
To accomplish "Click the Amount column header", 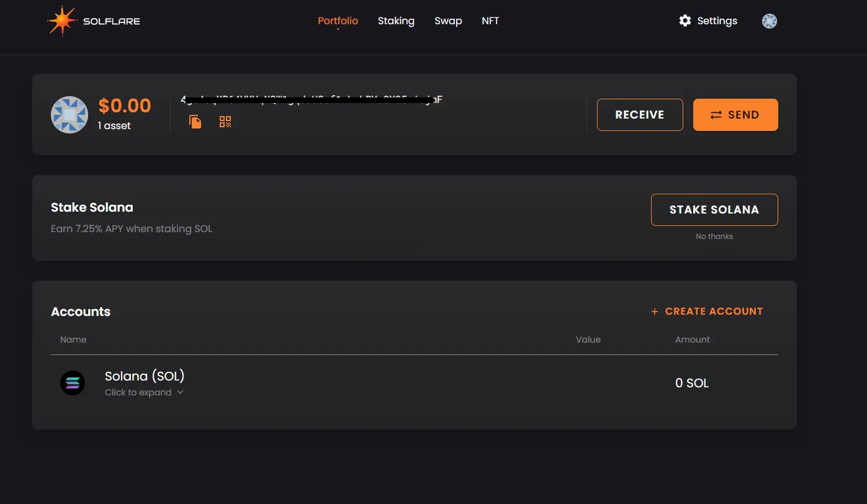I will click(x=693, y=340).
